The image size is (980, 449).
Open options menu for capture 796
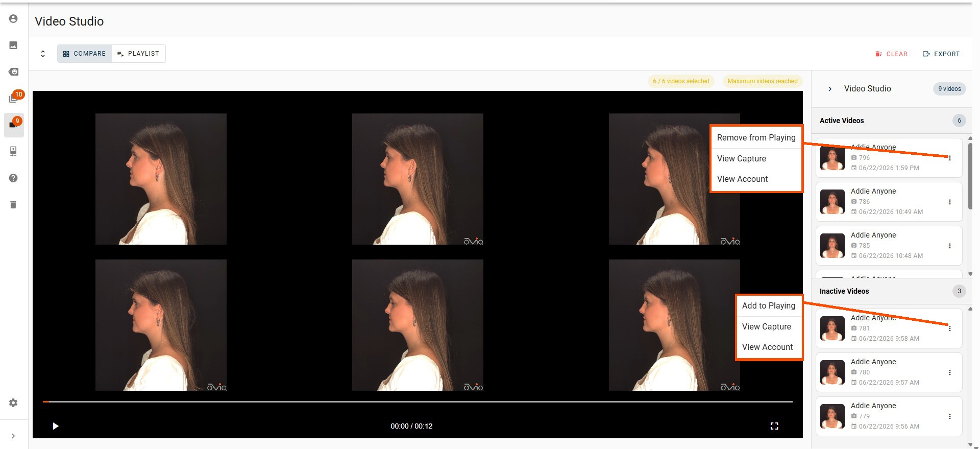(x=950, y=158)
